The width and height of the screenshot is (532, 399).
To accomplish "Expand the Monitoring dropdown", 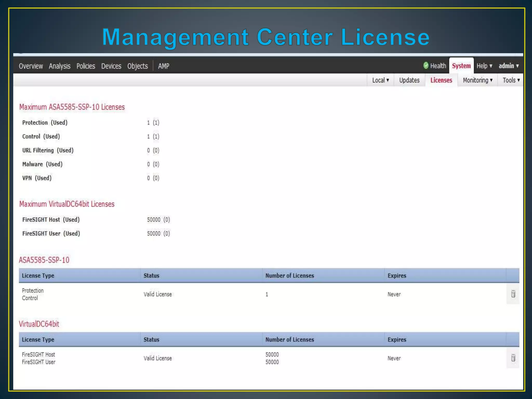I will 478,80.
